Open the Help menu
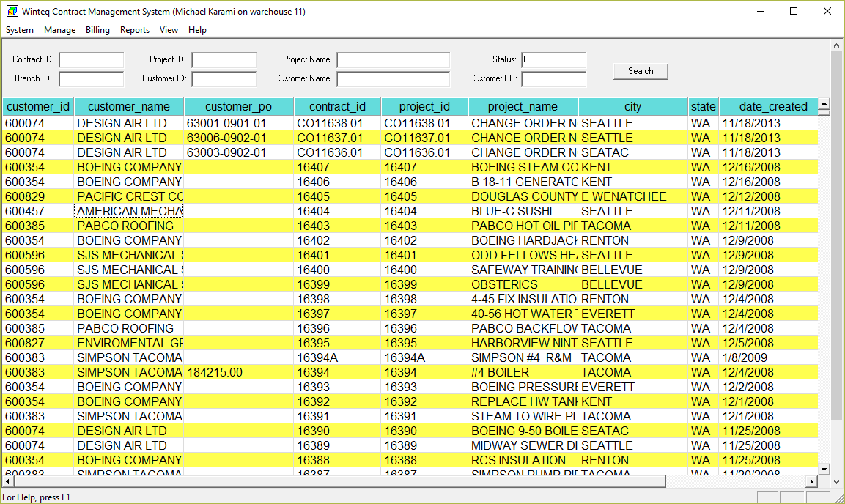 click(197, 30)
